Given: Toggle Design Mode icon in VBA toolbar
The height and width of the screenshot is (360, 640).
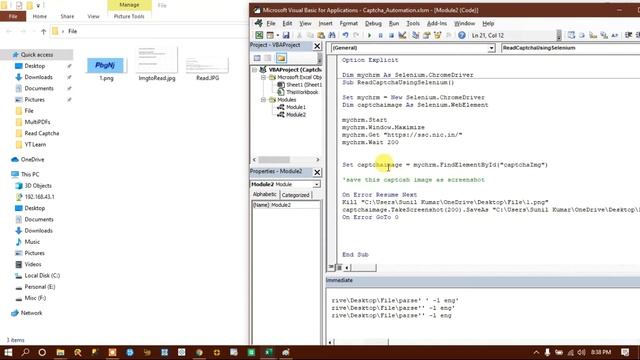Looking at the screenshot, I should coord(402,36).
